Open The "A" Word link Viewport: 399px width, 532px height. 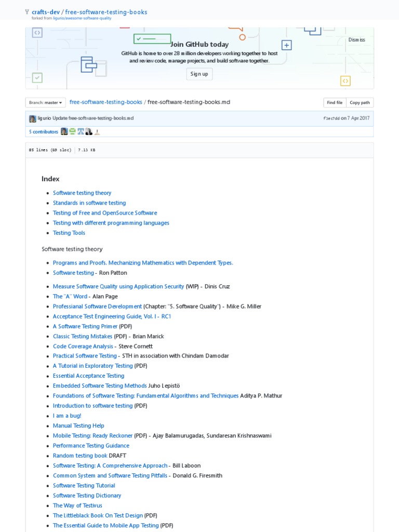(x=70, y=296)
